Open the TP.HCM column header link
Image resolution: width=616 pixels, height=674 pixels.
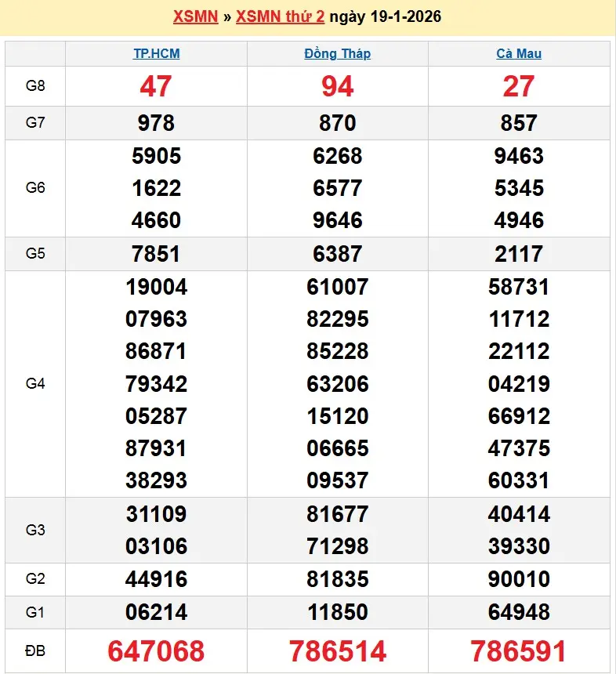point(156,54)
